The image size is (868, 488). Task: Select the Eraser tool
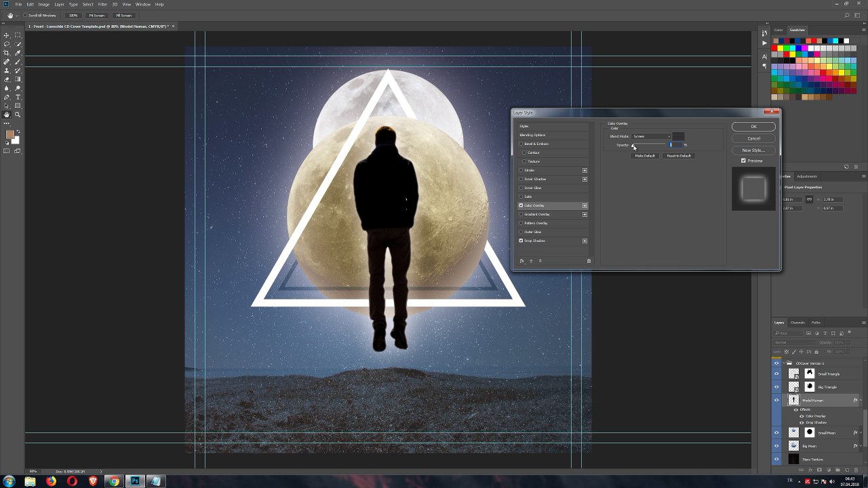tap(7, 79)
